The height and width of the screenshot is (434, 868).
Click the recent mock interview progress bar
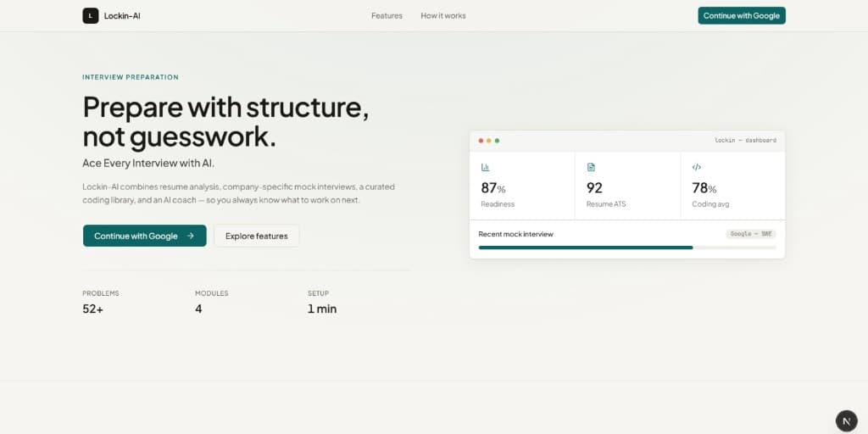[627, 248]
